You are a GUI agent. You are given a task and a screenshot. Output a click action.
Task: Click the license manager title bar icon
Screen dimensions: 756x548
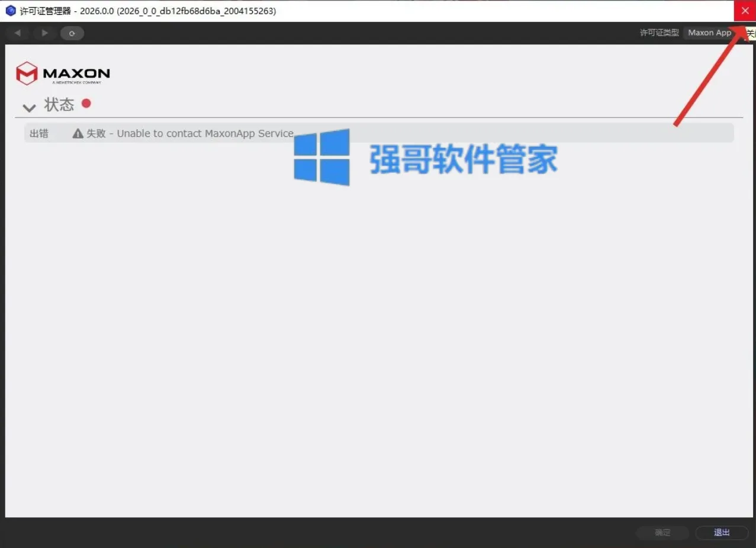click(x=11, y=11)
